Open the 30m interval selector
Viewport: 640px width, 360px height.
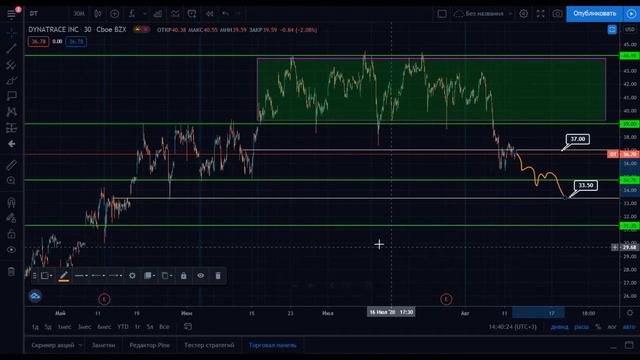pyautogui.click(x=79, y=13)
